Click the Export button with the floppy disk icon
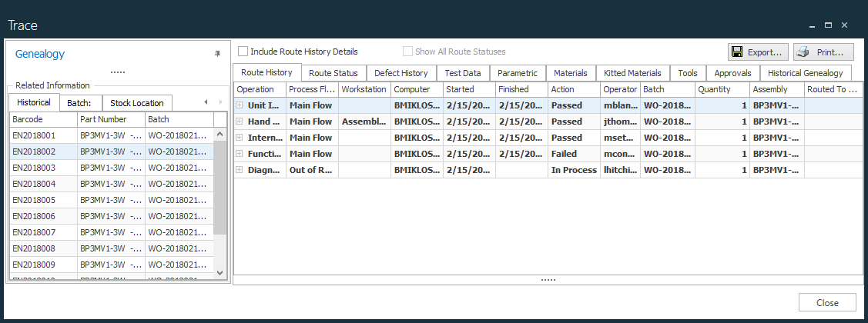Viewport: 868px width, 323px height. (758, 52)
